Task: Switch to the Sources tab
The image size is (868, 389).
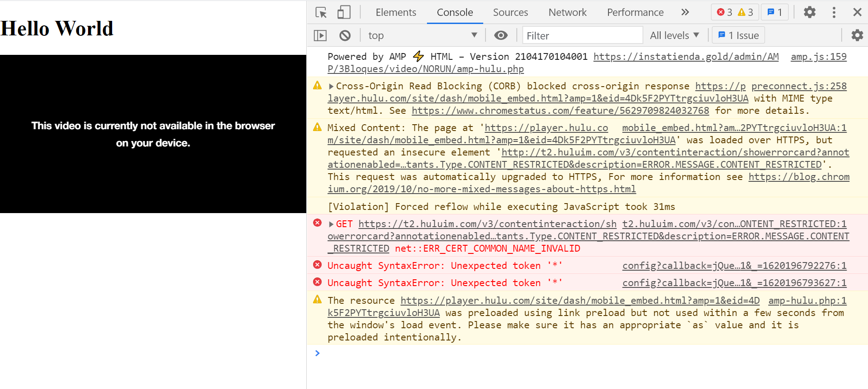Action: click(510, 12)
